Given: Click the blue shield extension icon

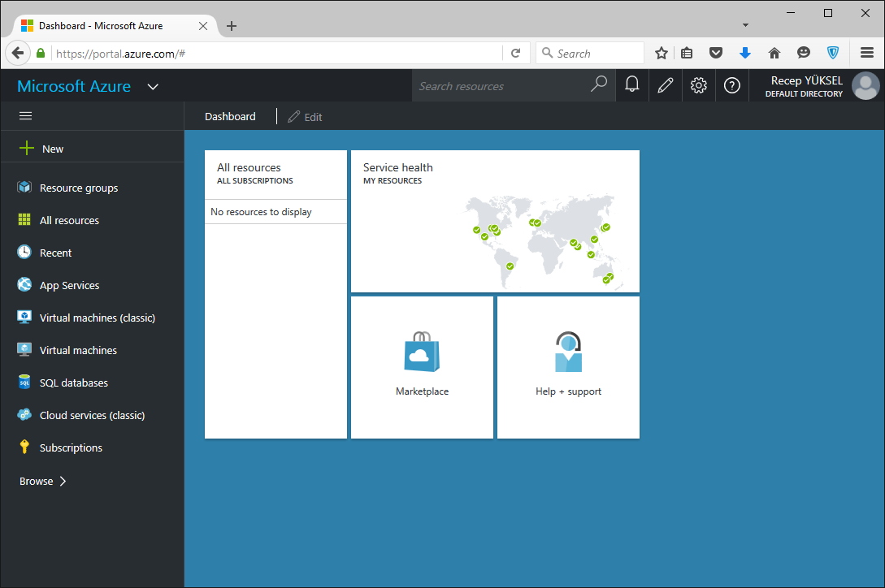Looking at the screenshot, I should pyautogui.click(x=832, y=53).
